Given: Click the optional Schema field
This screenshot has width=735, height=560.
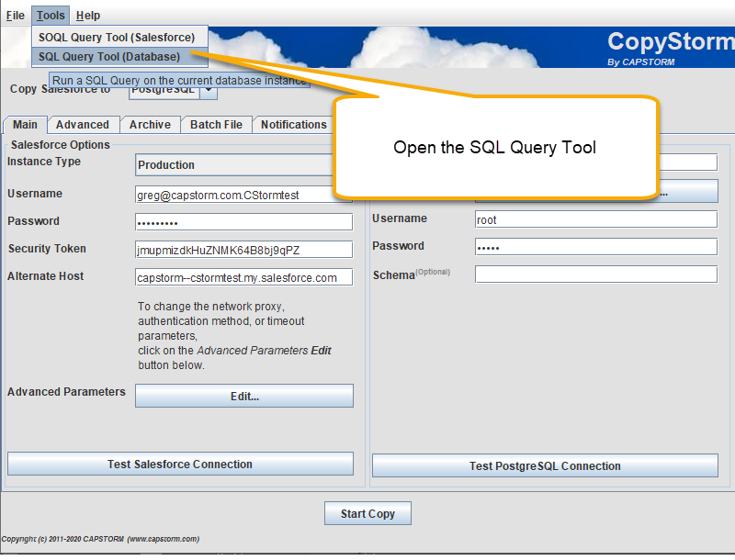Looking at the screenshot, I should 596,274.
